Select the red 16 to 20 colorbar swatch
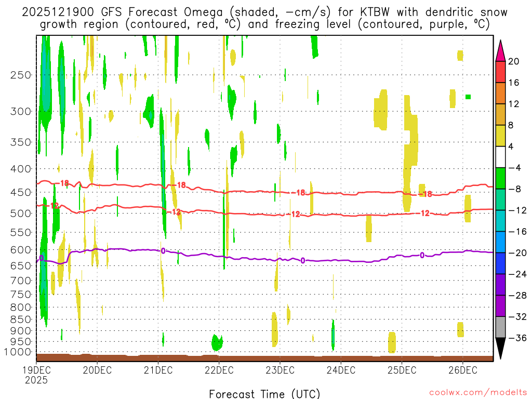 pos(500,72)
